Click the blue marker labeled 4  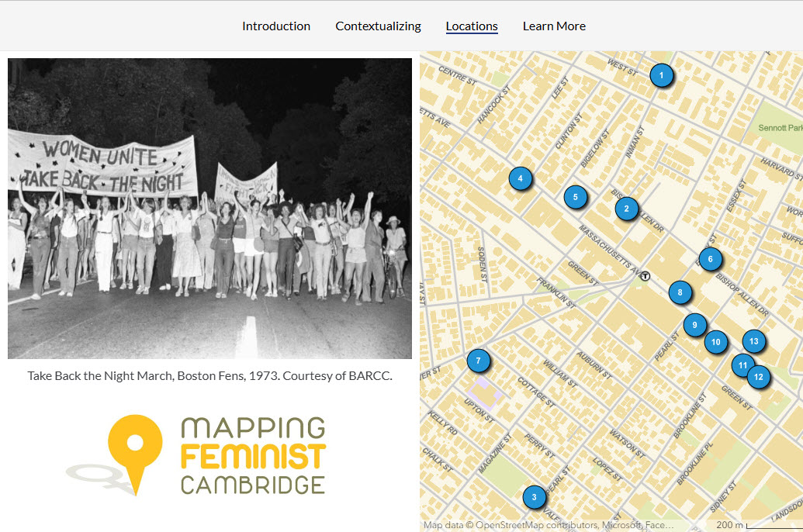521,179
